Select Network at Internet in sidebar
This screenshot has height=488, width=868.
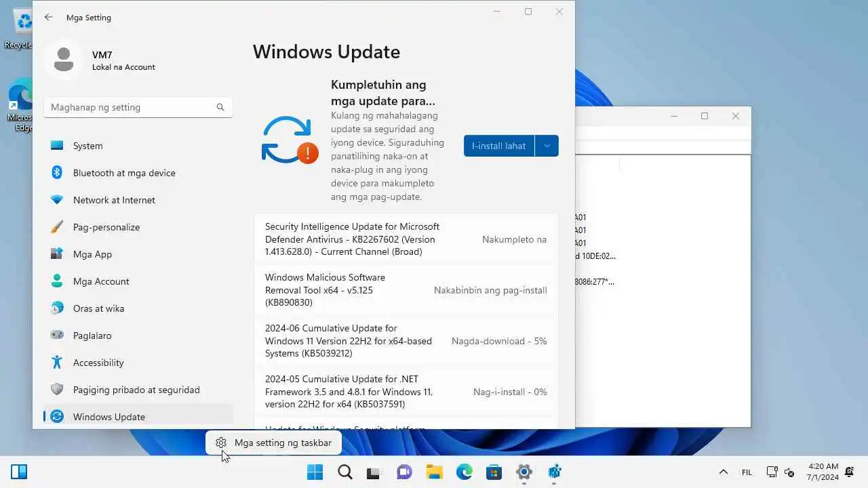coord(138,200)
